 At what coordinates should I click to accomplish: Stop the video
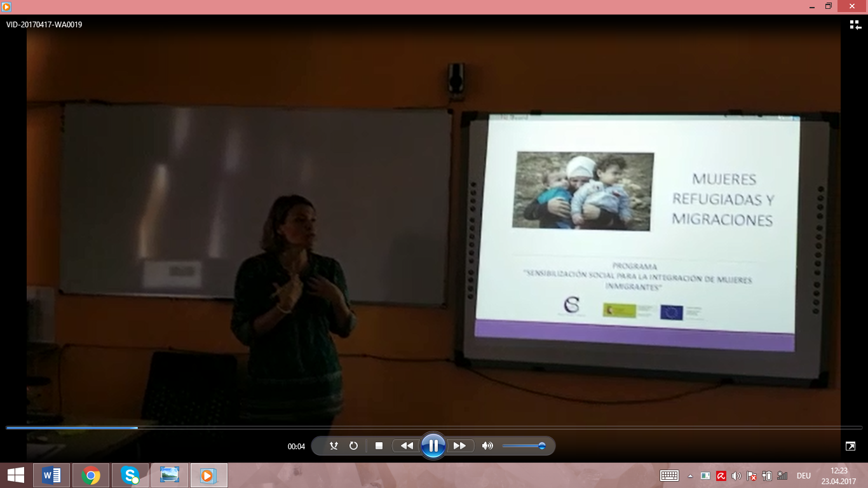pos(379,446)
